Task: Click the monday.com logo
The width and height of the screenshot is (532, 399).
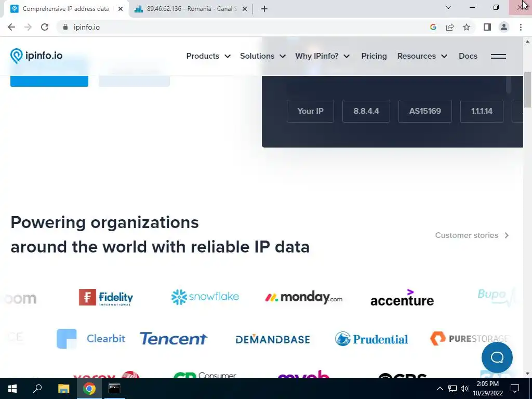Action: [x=303, y=298]
